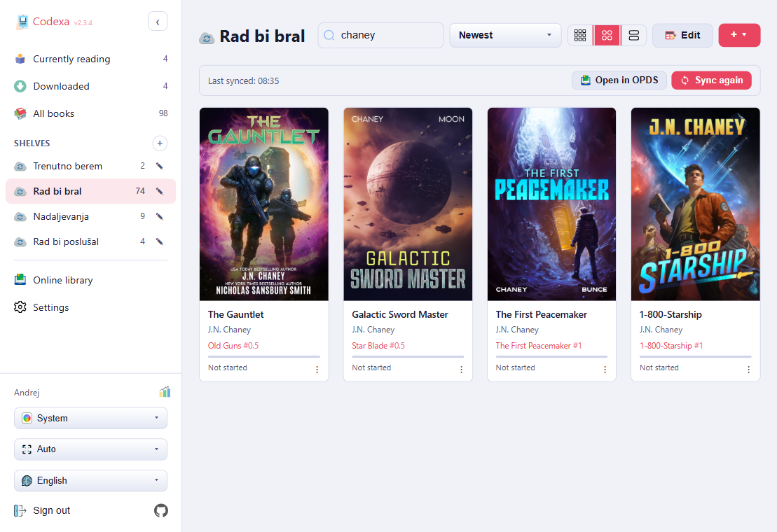Image resolution: width=777 pixels, height=532 pixels.
Task: Click Galactic Sword Master progress bar
Action: (408, 356)
